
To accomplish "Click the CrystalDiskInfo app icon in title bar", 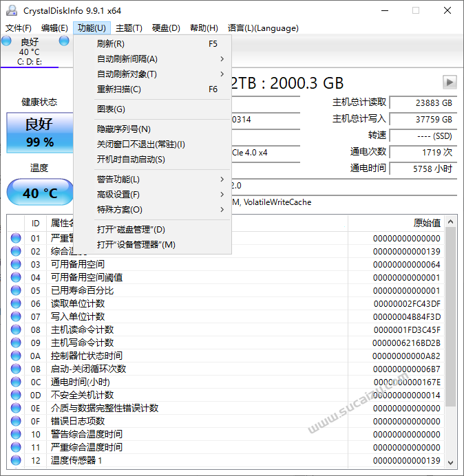I will 12,10.
